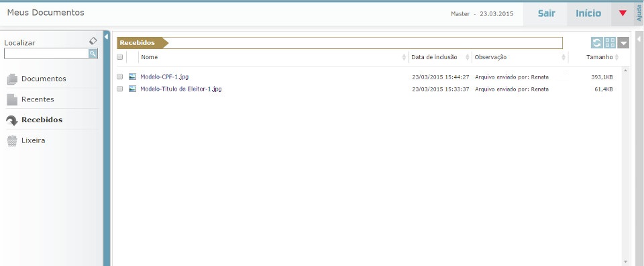Switch to the grid view icon
Viewport: 644px width, 266px height.
pyautogui.click(x=610, y=43)
